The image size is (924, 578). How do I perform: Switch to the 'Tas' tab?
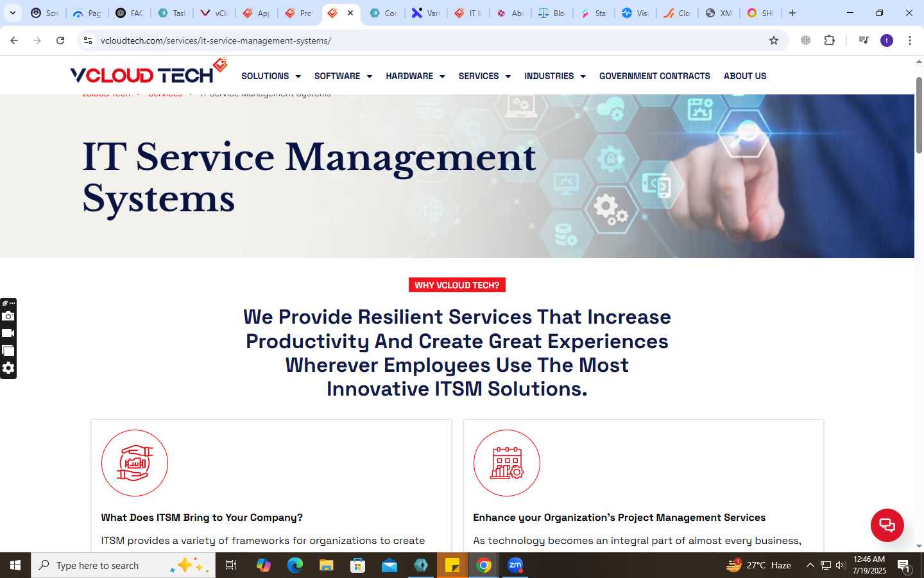tap(171, 13)
